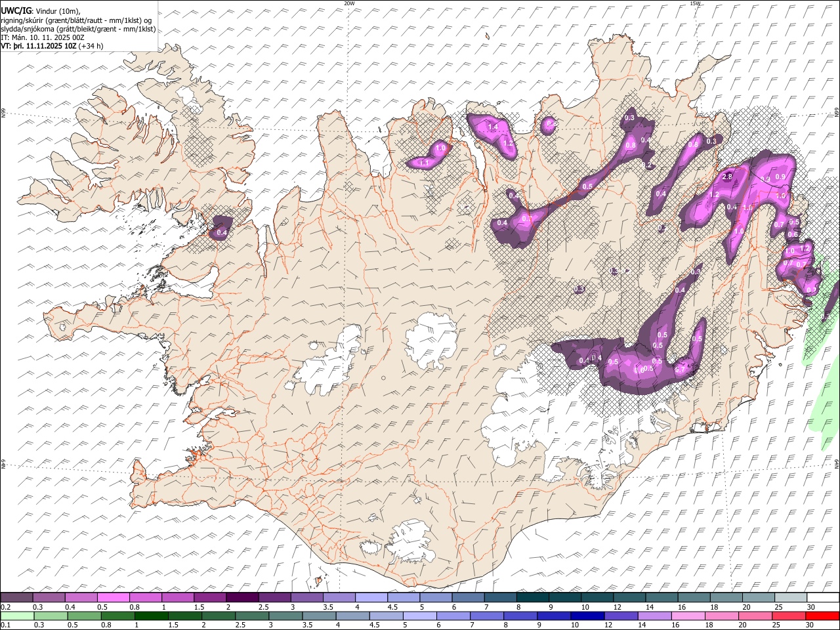Click the purple-row swatch between 6 and 7
840x630 pixels.
click(x=468, y=597)
